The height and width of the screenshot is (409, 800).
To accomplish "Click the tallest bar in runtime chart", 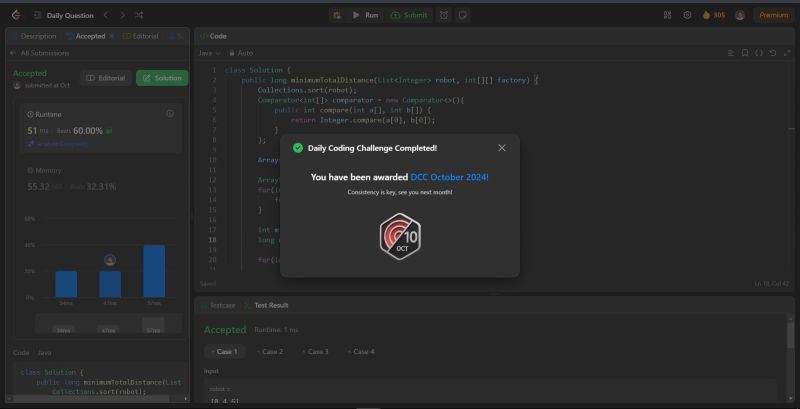I will point(154,271).
